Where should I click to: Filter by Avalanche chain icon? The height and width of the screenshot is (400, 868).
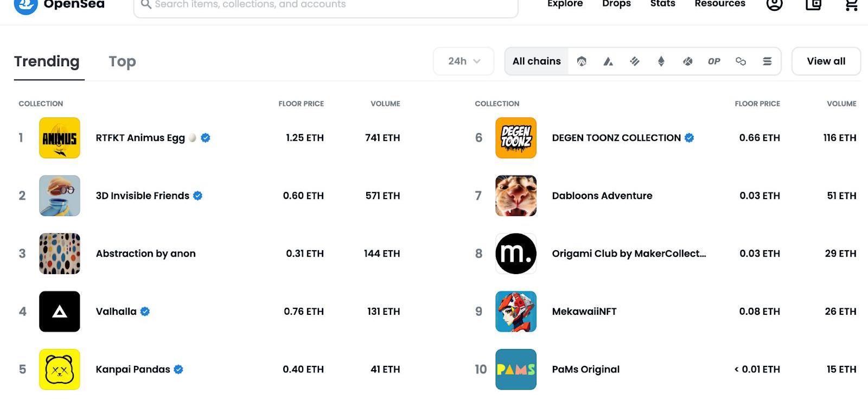point(608,61)
